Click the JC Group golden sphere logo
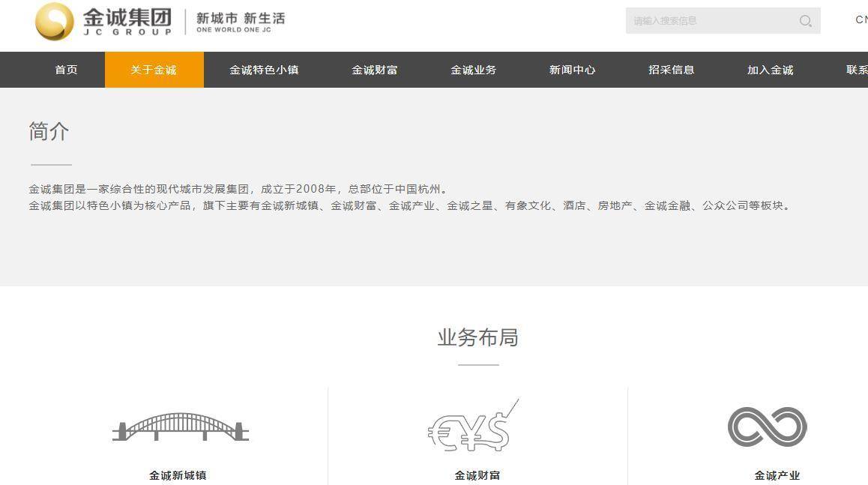Screen dimensions: 868x485 [x=52, y=21]
